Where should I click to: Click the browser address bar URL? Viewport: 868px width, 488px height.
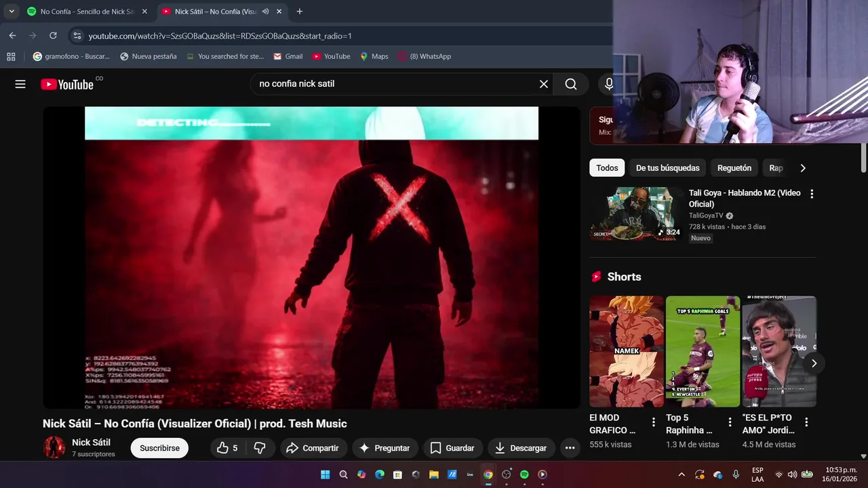pyautogui.click(x=220, y=36)
